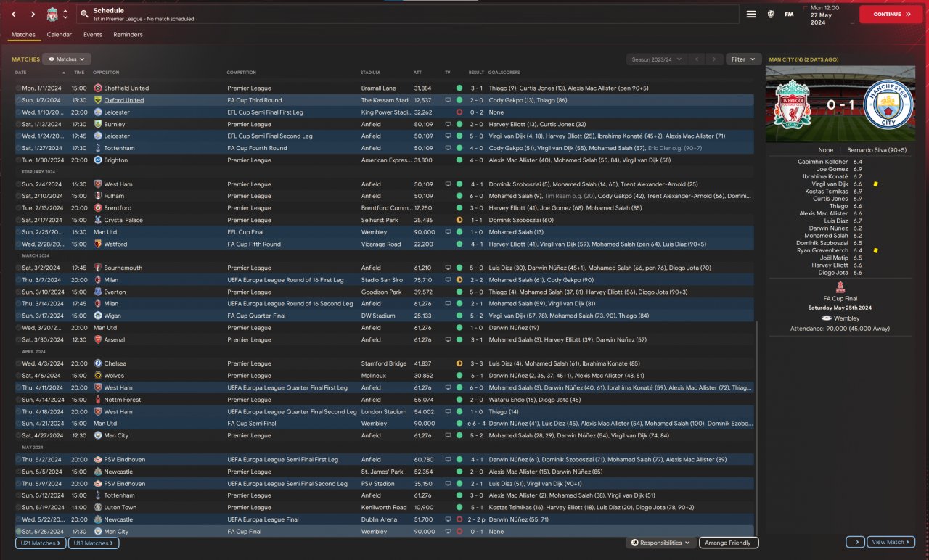
Task: Click the Liverpool crest in match panel
Action: [792, 104]
